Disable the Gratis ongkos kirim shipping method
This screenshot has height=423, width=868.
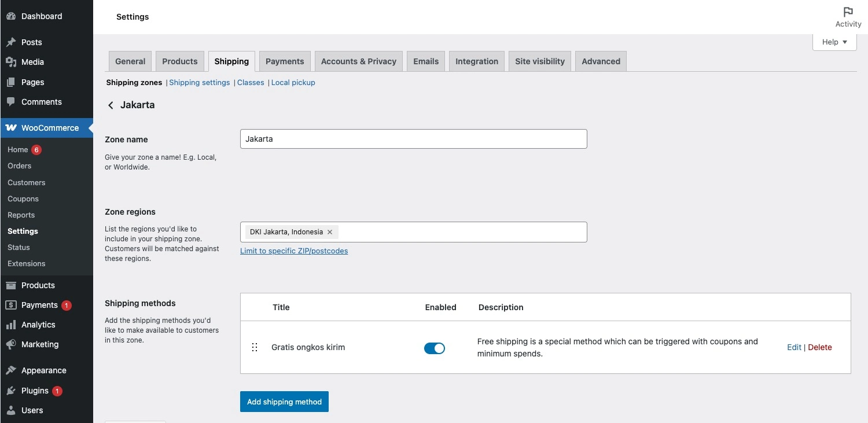435,348
